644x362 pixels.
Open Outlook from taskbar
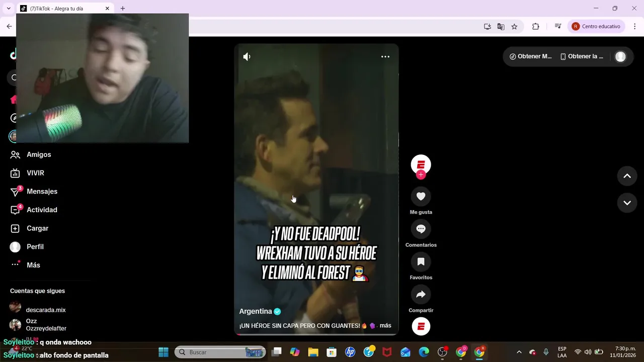click(x=406, y=352)
